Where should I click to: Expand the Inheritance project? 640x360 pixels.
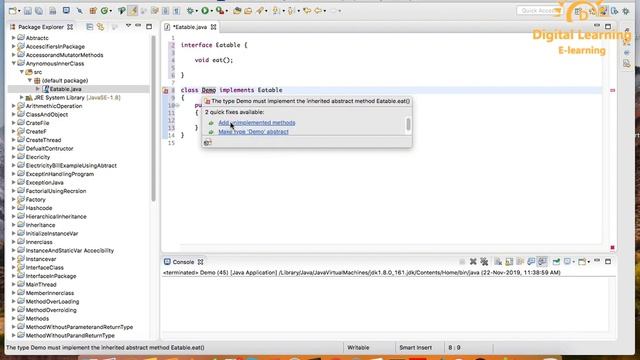coord(13,225)
